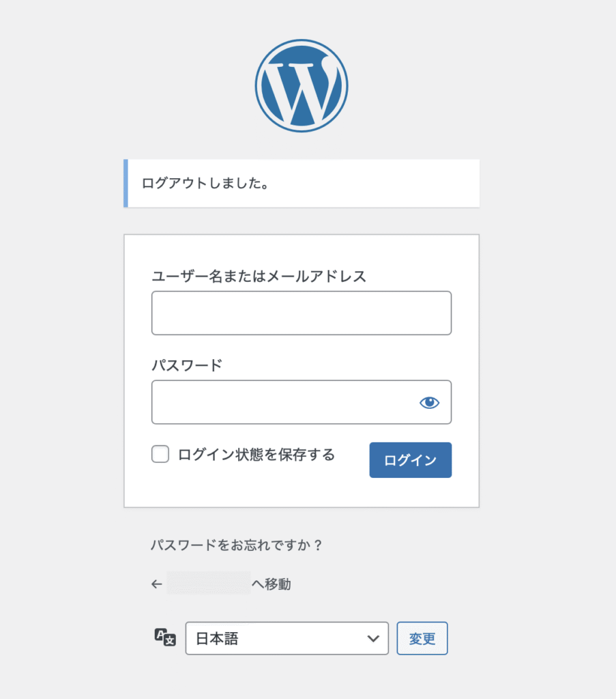Click the 変更 button
The height and width of the screenshot is (699, 616).
coord(422,638)
